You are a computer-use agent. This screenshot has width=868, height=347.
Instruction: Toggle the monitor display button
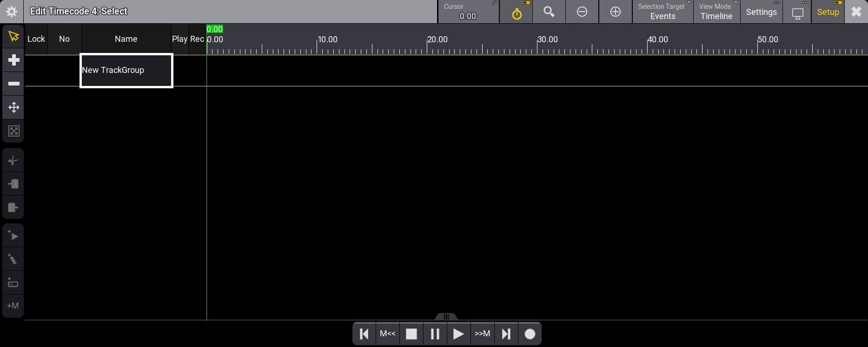[x=797, y=12]
